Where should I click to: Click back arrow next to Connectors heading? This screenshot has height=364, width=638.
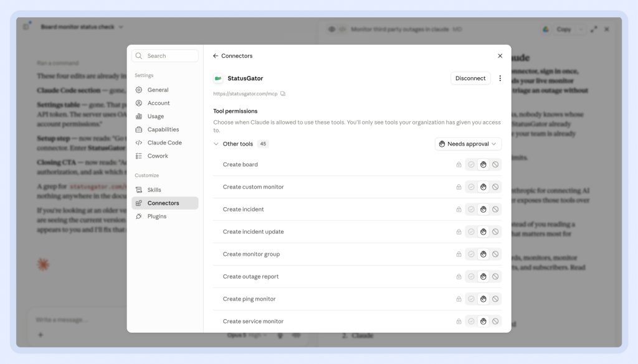click(216, 55)
